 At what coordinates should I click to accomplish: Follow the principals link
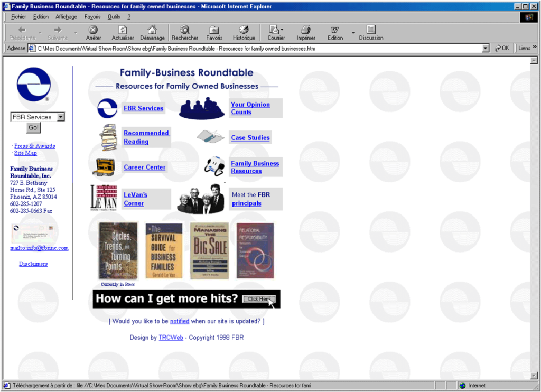tap(247, 203)
